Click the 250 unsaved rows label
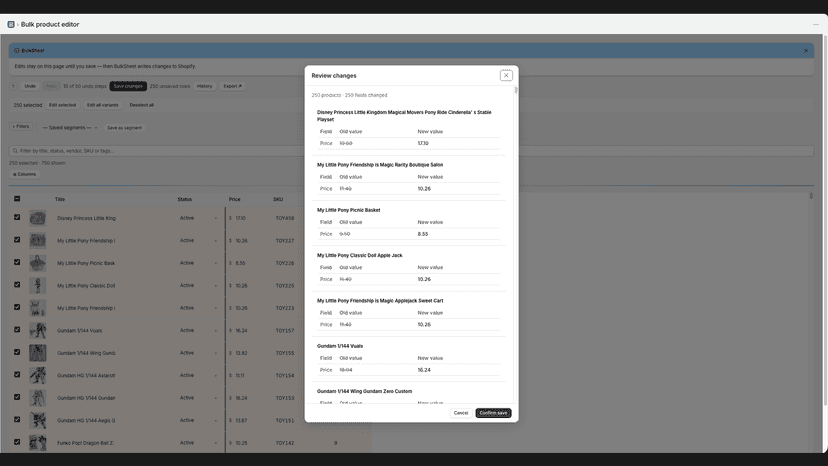 [170, 86]
